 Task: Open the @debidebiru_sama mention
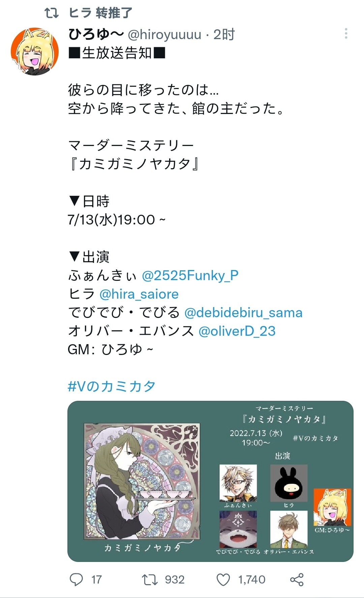click(243, 312)
